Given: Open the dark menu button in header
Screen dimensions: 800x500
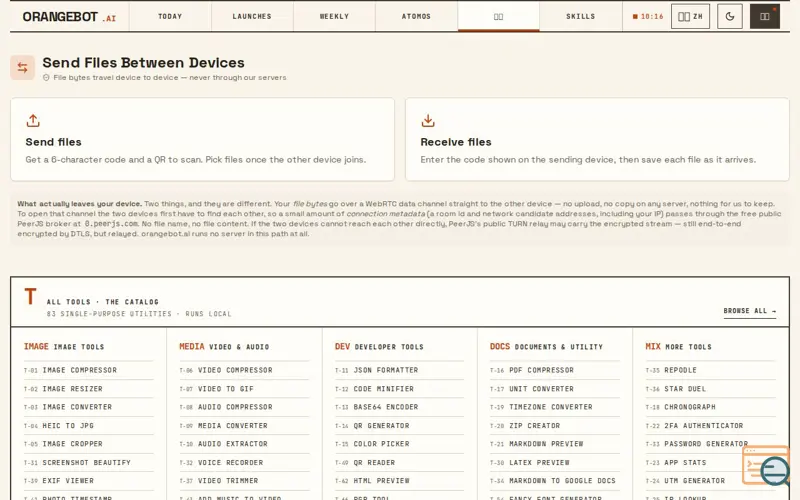Looking at the screenshot, I should coord(764,16).
